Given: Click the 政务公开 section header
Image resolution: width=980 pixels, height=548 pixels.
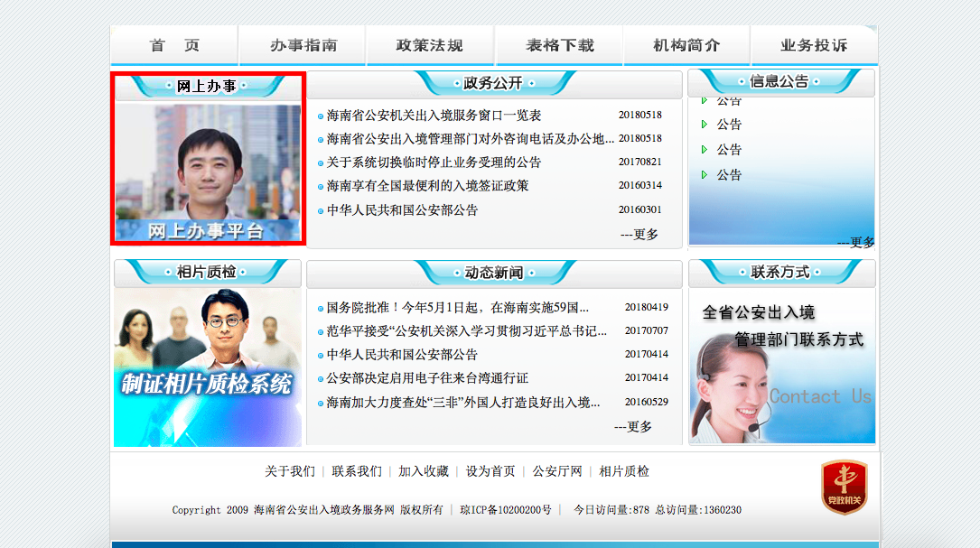Looking at the screenshot, I should tap(494, 83).
